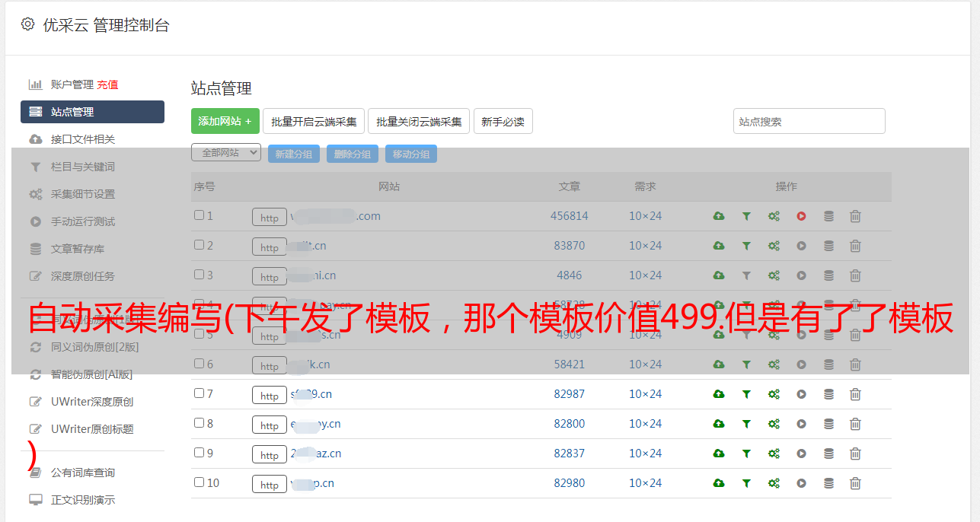Click the database icon in the 456814 row
Image resolution: width=980 pixels, height=522 pixels.
(828, 216)
